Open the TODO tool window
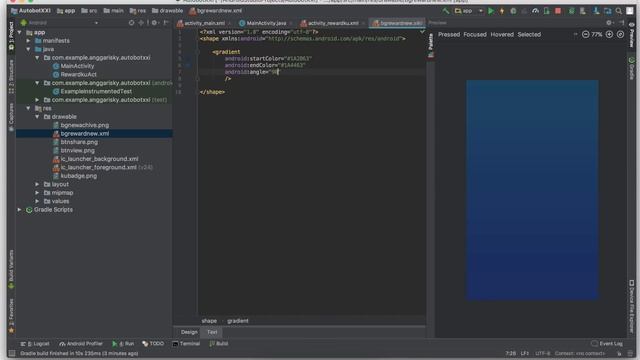 153,344
